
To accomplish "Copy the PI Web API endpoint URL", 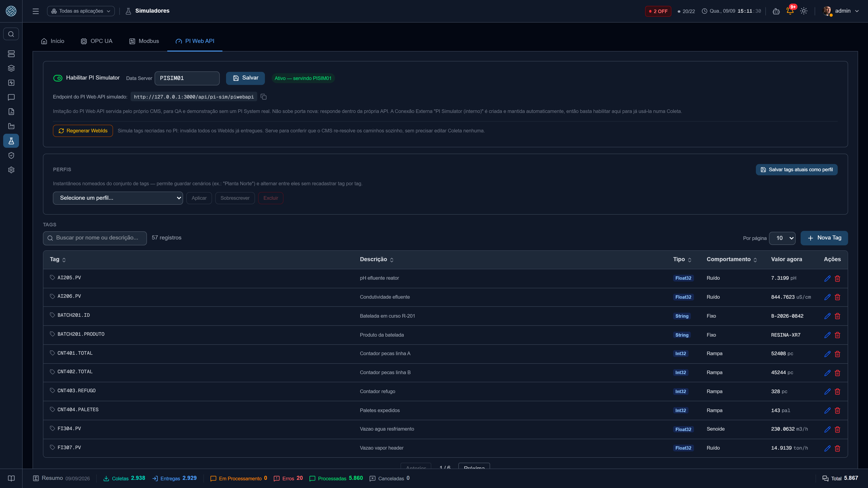I will point(264,97).
